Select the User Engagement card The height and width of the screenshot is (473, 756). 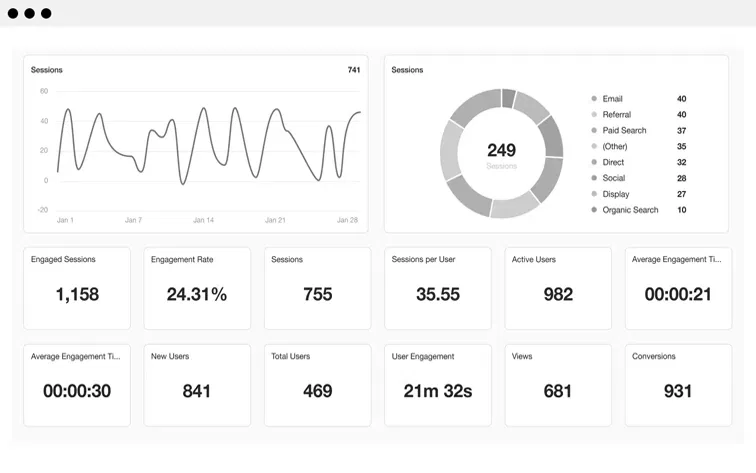tap(437, 385)
